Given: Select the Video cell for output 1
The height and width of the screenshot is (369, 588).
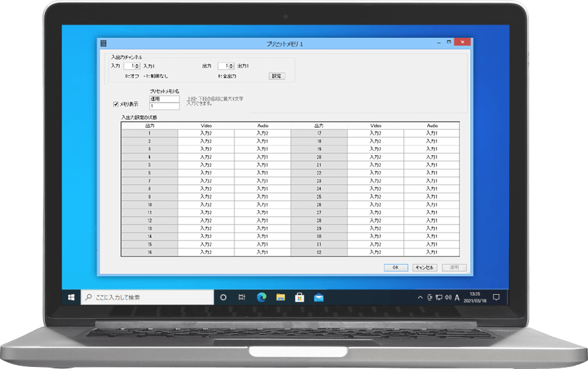Looking at the screenshot, I should click(x=205, y=133).
